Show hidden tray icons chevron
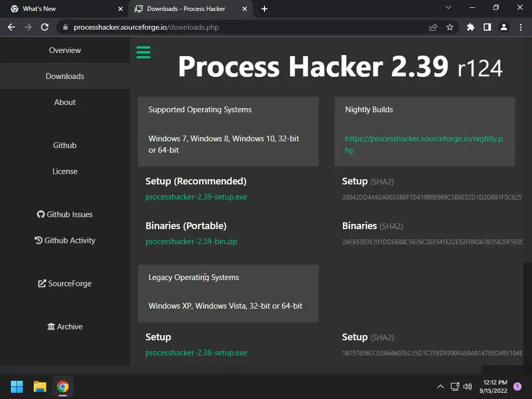The width and height of the screenshot is (532, 399). (441, 387)
